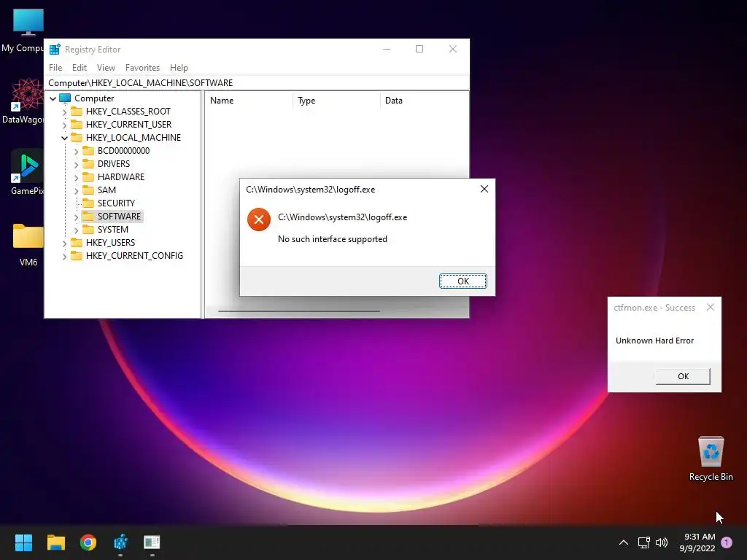This screenshot has width=747, height=560.
Task: Click the HARDWARE folder icon
Action: (x=88, y=176)
